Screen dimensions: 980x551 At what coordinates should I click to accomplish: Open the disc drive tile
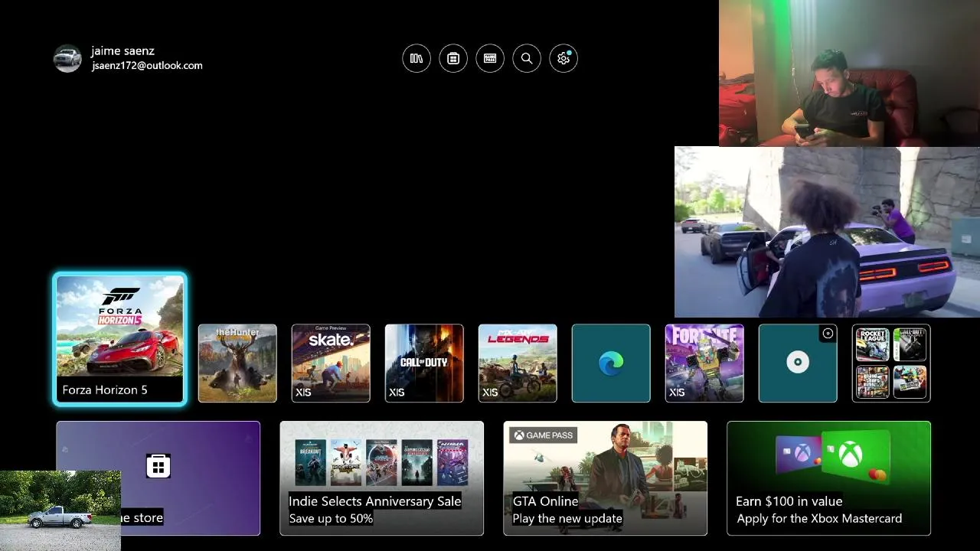click(x=798, y=363)
